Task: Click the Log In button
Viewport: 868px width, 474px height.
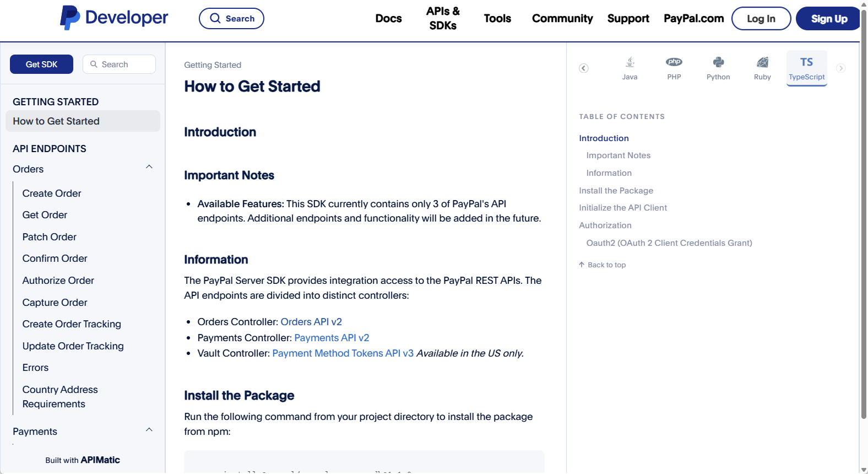Action: [x=761, y=19]
